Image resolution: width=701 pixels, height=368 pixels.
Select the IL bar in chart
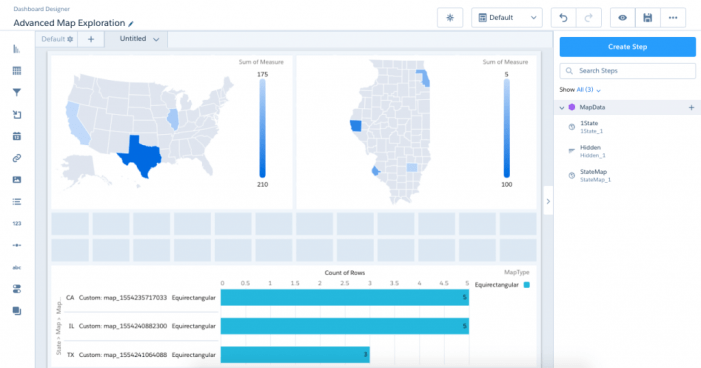(x=345, y=326)
